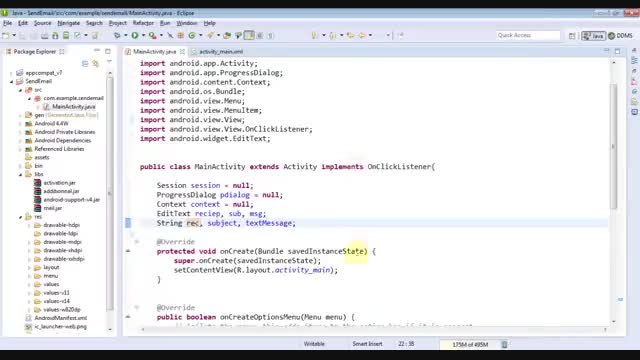Toggle the Java perspective button
The height and width of the screenshot is (360, 640).
593,36
